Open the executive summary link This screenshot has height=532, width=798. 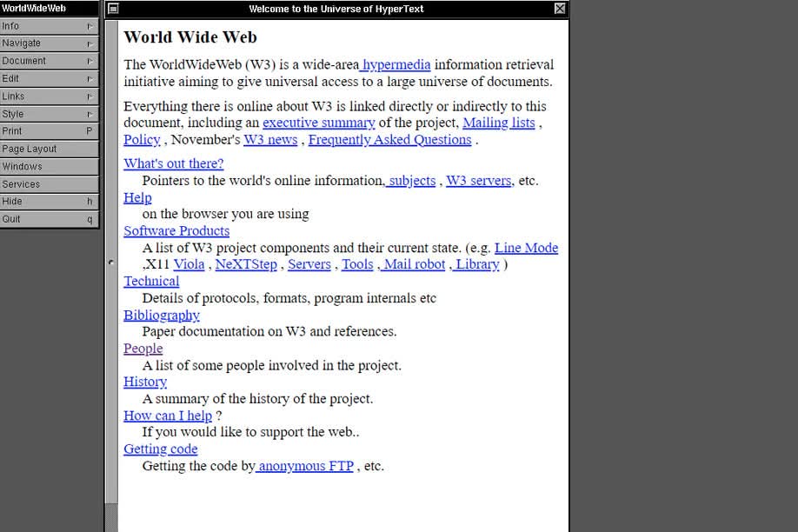coord(318,123)
